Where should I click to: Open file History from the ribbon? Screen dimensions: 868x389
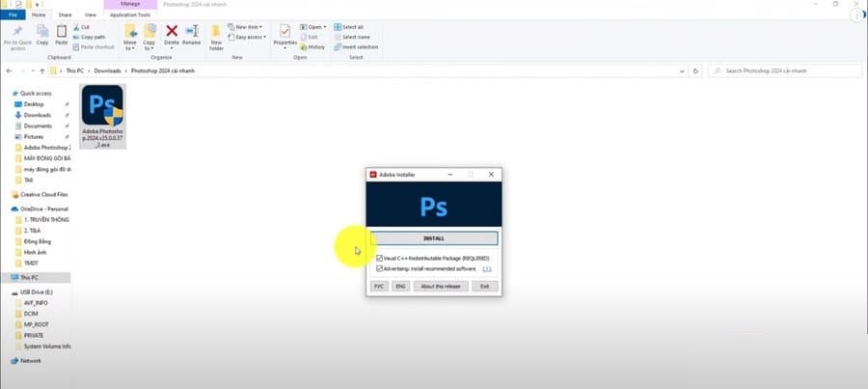point(312,47)
